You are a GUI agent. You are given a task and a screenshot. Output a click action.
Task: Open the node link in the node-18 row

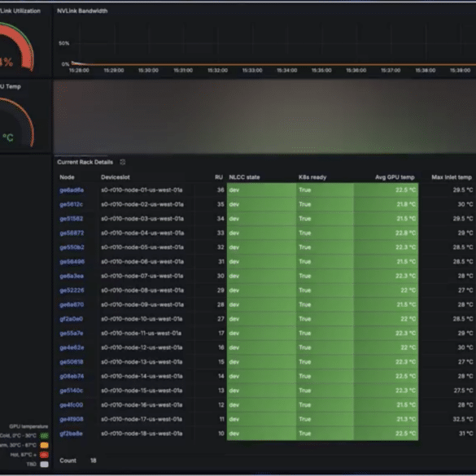71,434
